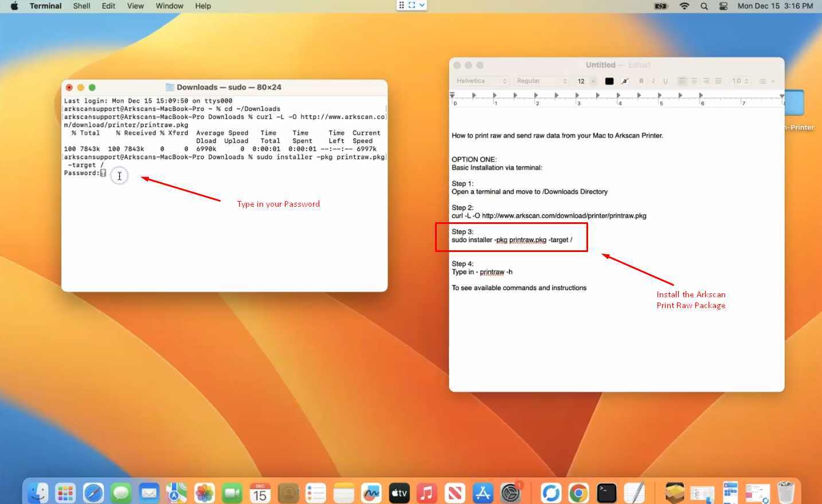Open Messages app in the Dock

[x=121, y=493]
